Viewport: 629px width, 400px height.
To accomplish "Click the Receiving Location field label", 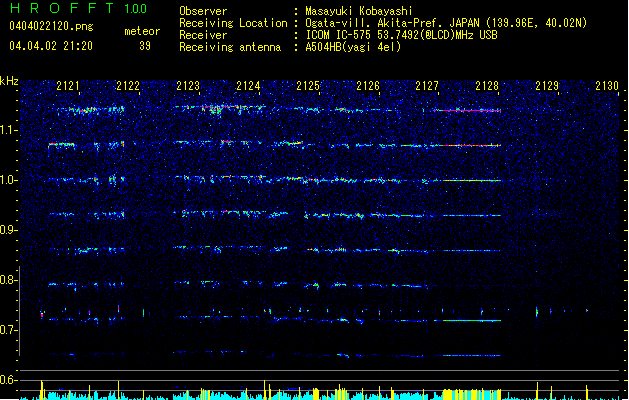I will (x=233, y=23).
